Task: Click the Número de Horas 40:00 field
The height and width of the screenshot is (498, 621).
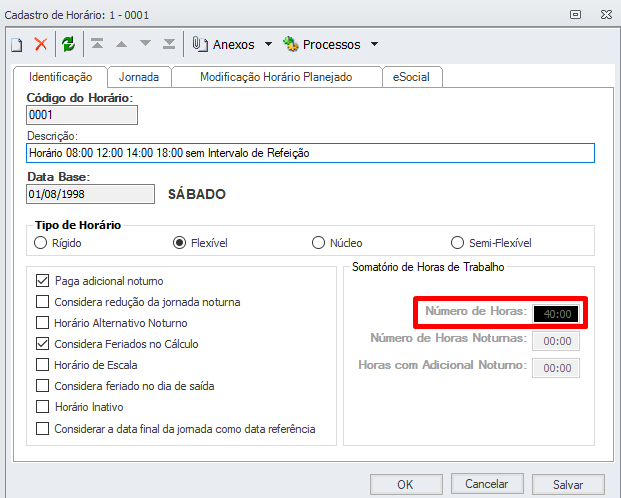Action: coord(556,314)
